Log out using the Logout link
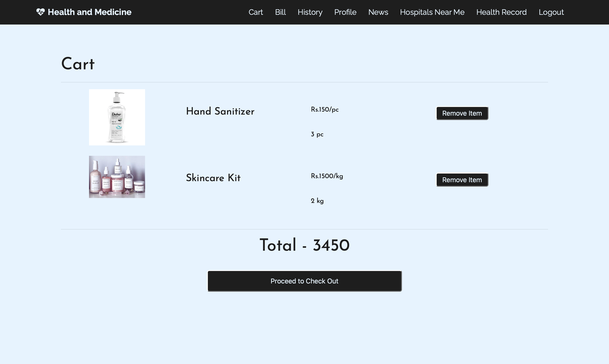Viewport: 609px width, 364px height. point(551,12)
